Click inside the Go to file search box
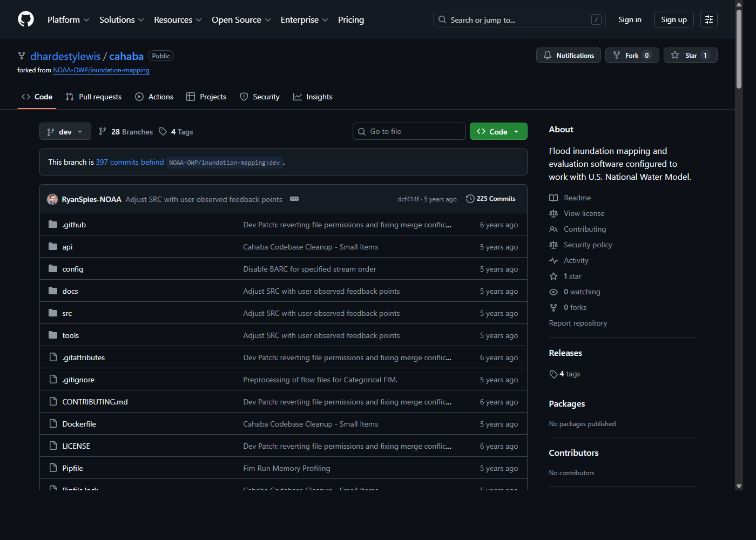 [409, 131]
